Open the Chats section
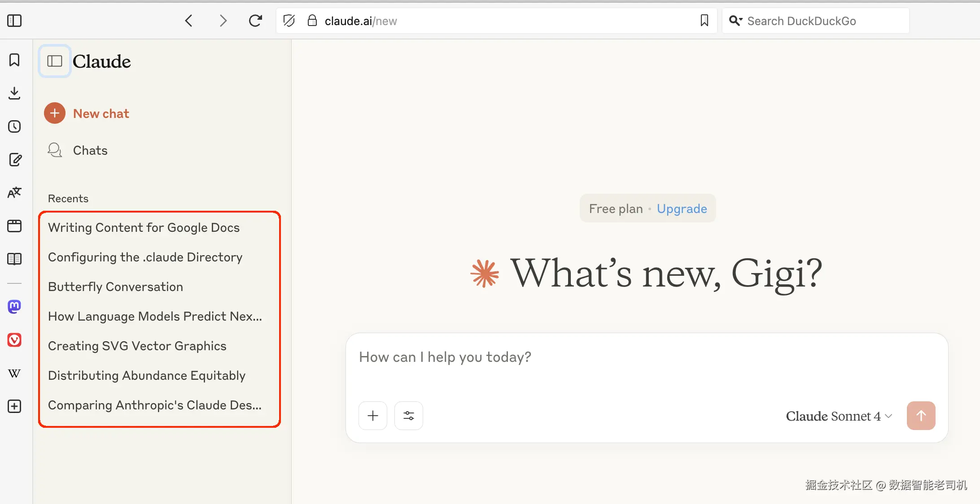This screenshot has width=980, height=504. tap(90, 150)
